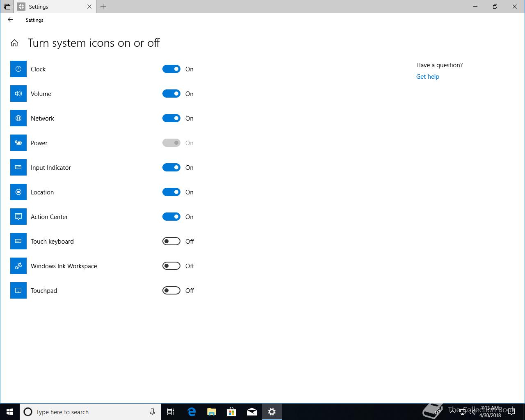Click the Touchpad icon tile
This screenshot has height=420, width=525.
click(18, 290)
